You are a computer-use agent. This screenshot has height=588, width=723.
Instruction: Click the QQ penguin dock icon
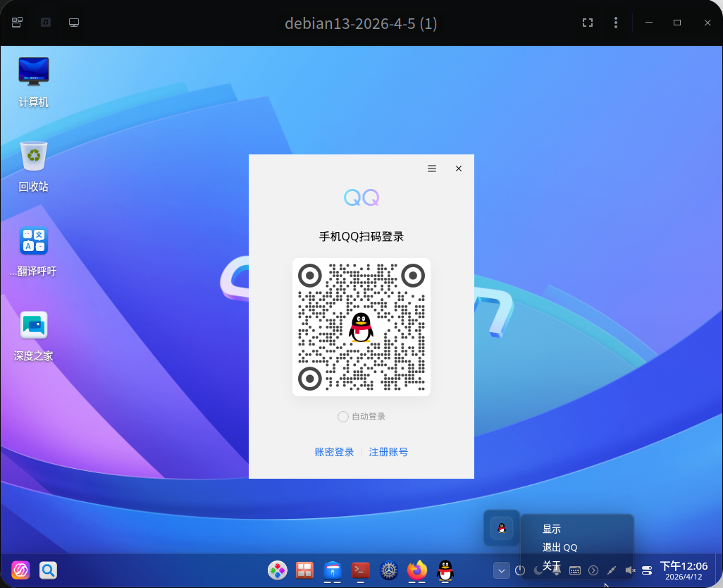point(445,570)
